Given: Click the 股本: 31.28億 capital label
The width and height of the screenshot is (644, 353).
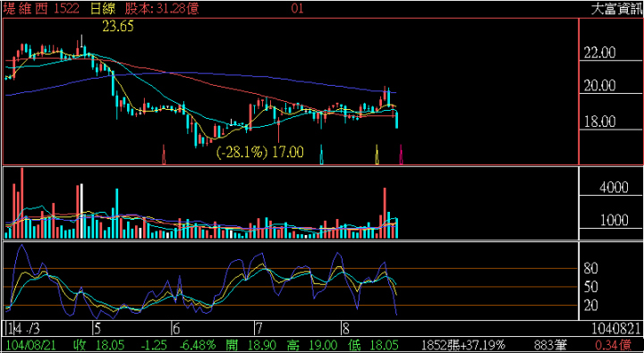Looking at the screenshot, I should [x=162, y=9].
